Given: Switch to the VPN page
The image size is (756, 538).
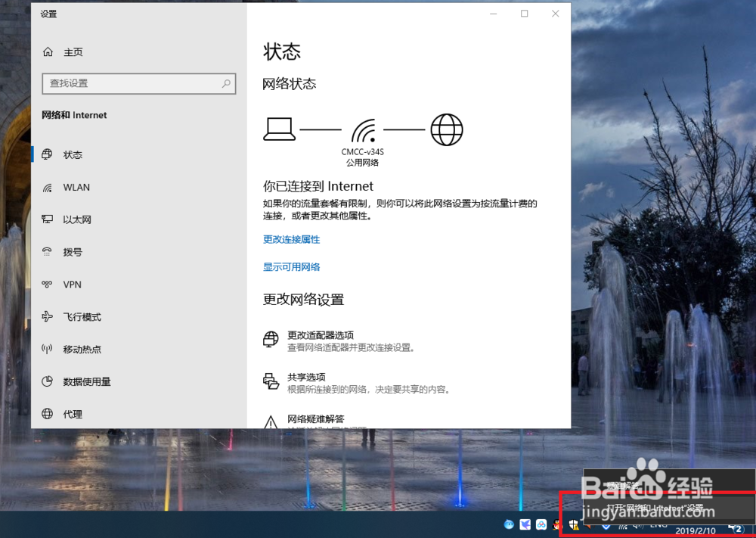Looking at the screenshot, I should tap(139, 285).
